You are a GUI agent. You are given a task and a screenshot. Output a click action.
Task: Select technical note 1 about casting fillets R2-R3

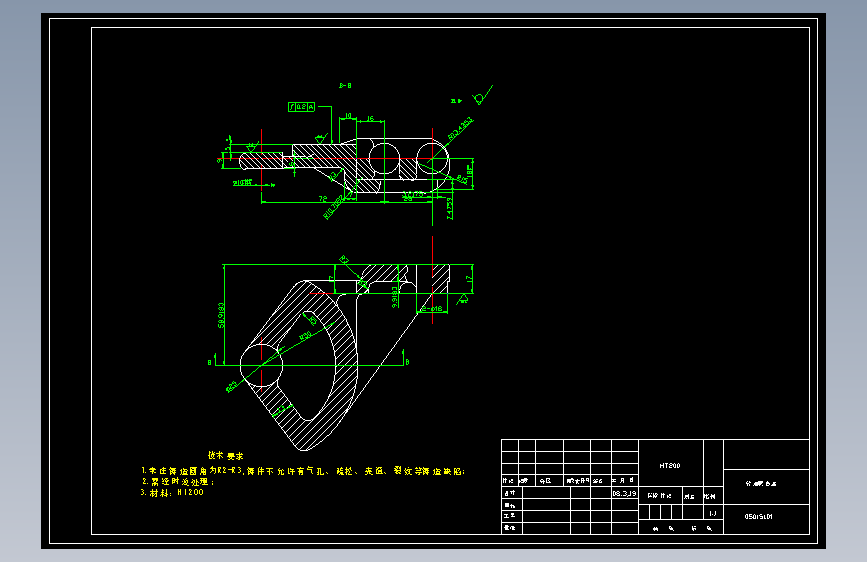(303, 471)
